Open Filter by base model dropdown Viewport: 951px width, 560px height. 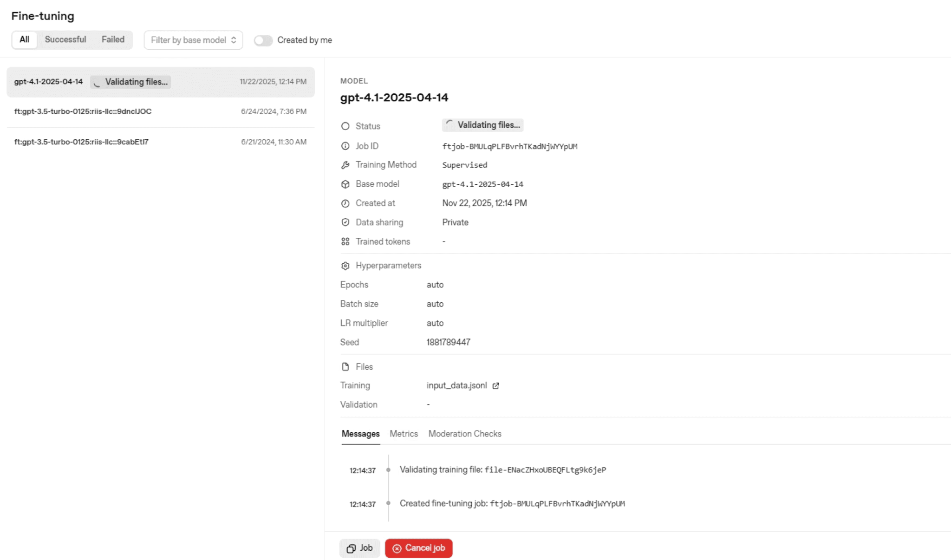click(193, 40)
